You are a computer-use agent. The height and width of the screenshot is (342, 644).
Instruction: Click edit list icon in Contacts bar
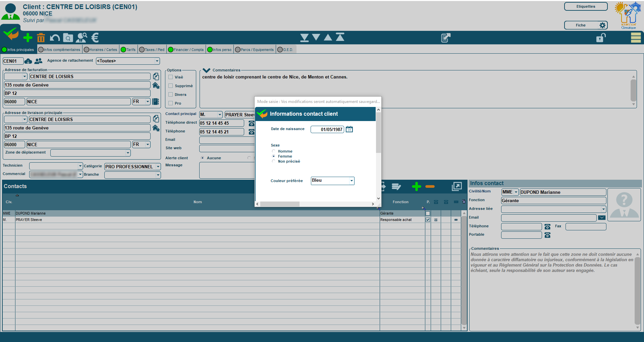396,186
